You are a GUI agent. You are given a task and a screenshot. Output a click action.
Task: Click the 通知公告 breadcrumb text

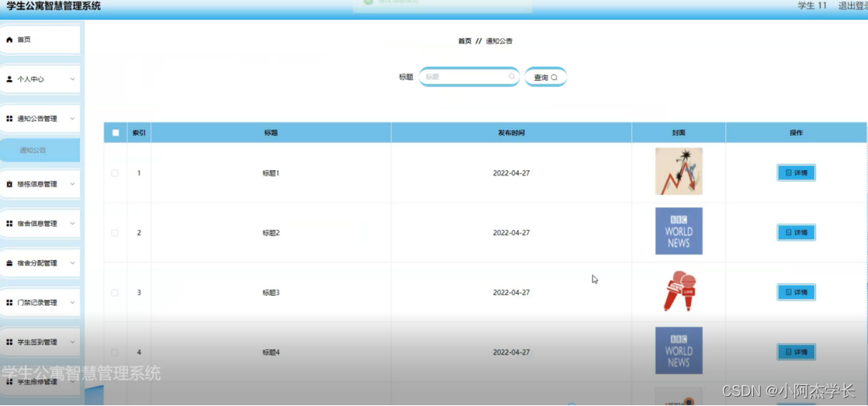pos(499,41)
